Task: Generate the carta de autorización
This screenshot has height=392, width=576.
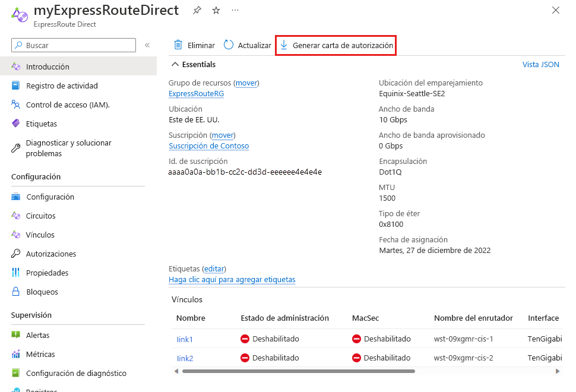Action: tap(336, 45)
